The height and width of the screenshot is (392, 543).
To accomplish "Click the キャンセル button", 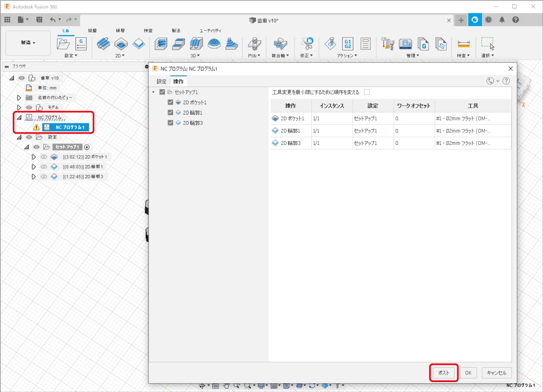I will (x=496, y=373).
